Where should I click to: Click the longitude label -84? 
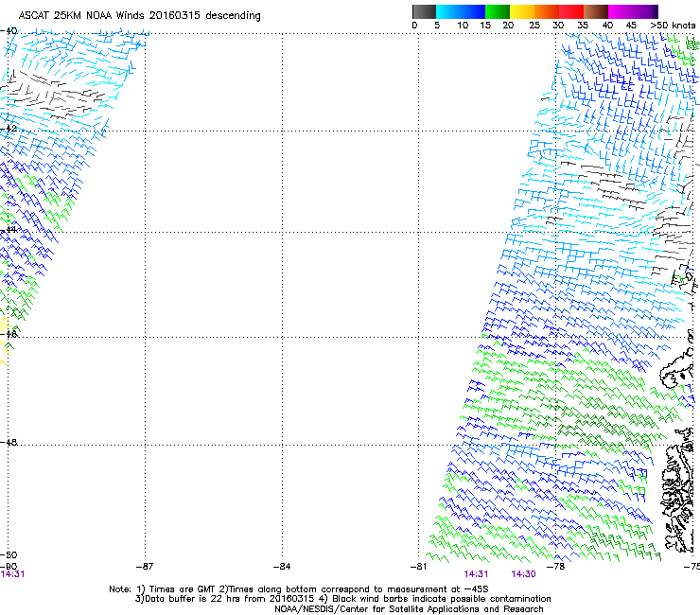[282, 567]
